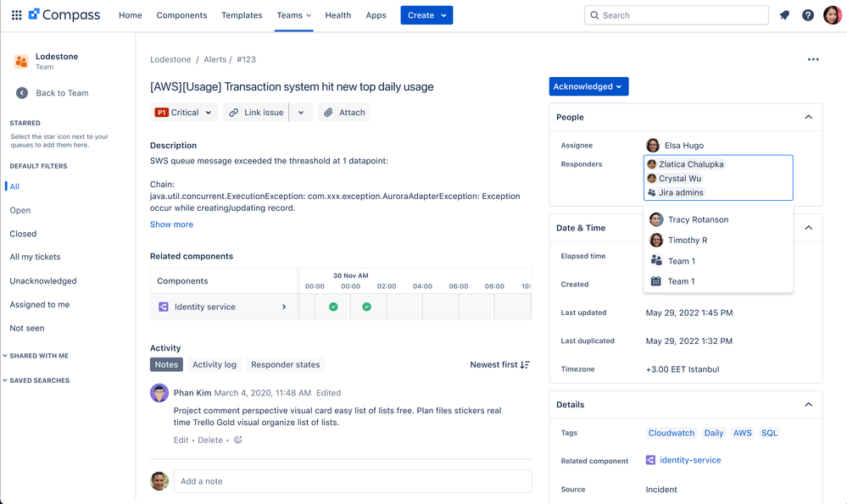Click the Link issue button
The height and width of the screenshot is (504, 847).
[256, 113]
